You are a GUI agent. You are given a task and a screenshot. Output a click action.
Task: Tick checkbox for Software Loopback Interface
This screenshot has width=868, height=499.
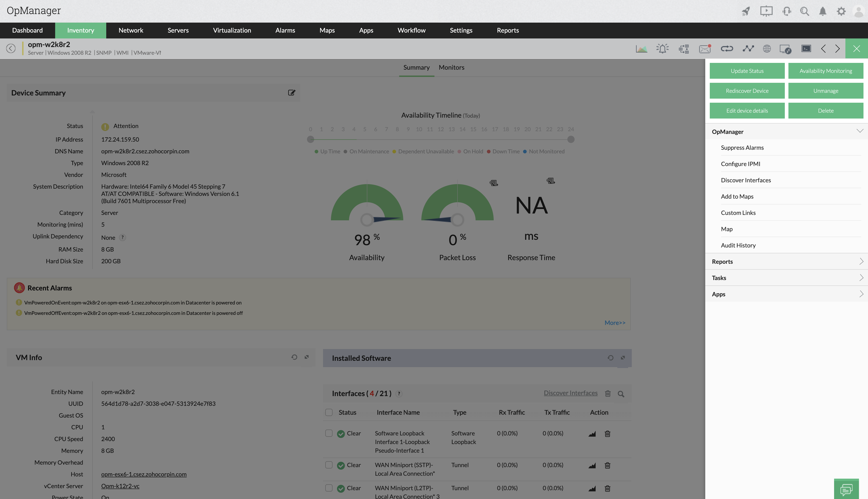point(329,433)
